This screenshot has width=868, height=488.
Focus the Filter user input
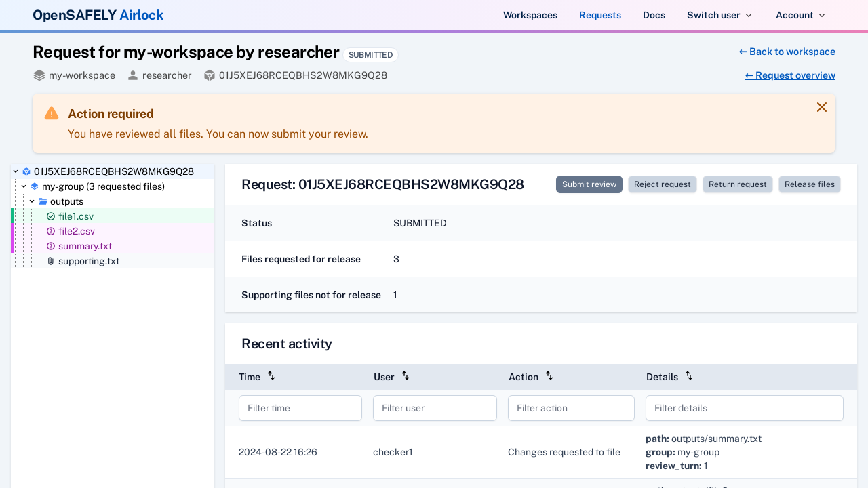(435, 408)
